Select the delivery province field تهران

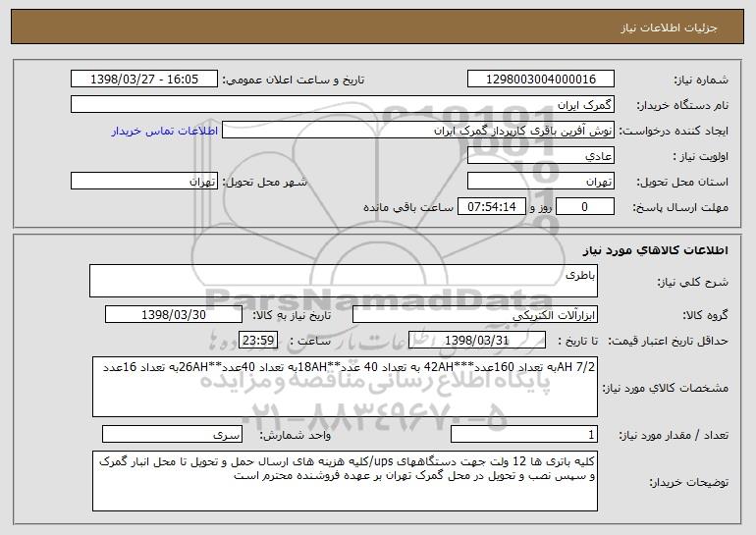click(x=540, y=182)
